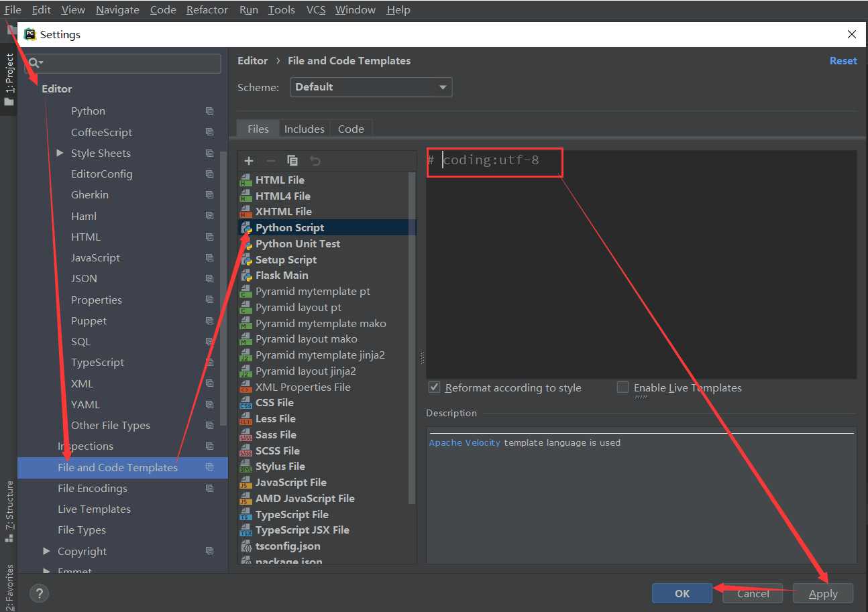Click the copy template icon
This screenshot has height=612, width=868.
tap(292, 161)
